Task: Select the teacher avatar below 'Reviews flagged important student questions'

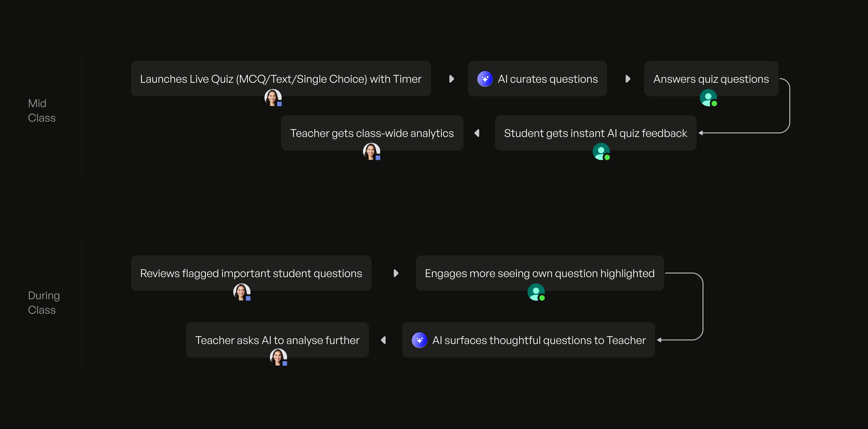Action: coord(242,292)
